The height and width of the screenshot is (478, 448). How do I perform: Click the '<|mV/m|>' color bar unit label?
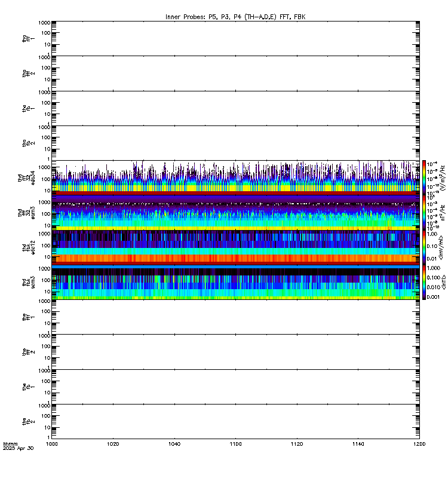coord(441,247)
